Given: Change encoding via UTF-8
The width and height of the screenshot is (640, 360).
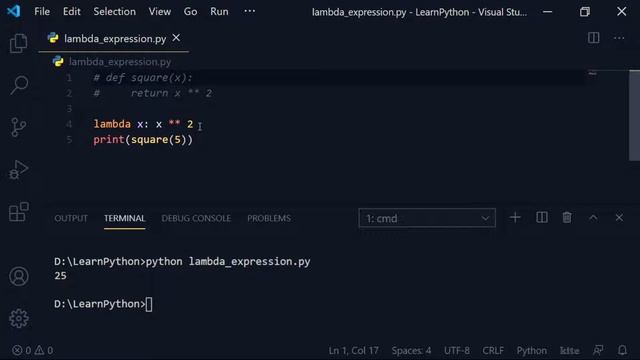Looking at the screenshot, I should click(456, 350).
